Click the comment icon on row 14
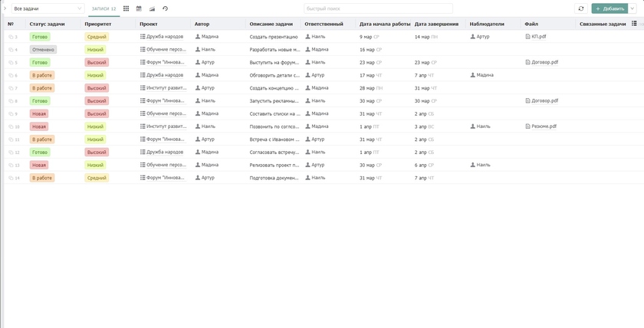The height and width of the screenshot is (328, 644). [11, 178]
